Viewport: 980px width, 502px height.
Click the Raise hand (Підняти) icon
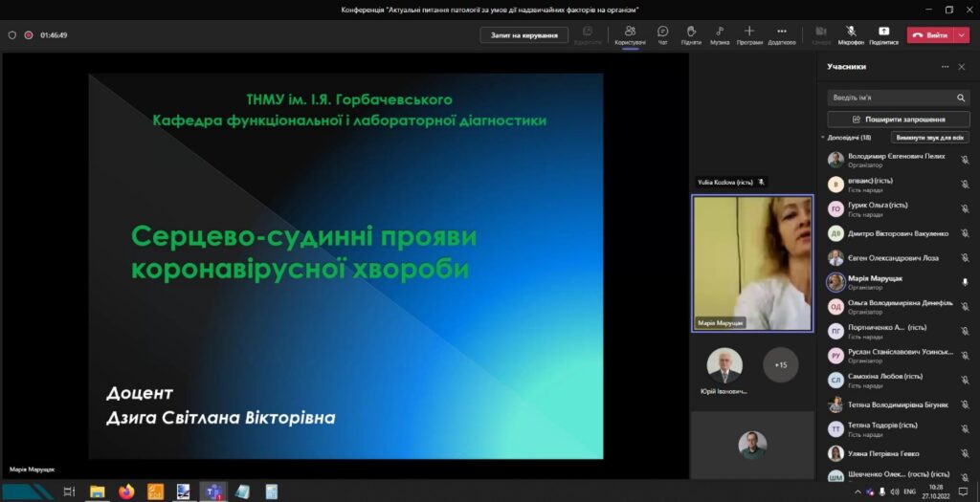[x=690, y=34]
